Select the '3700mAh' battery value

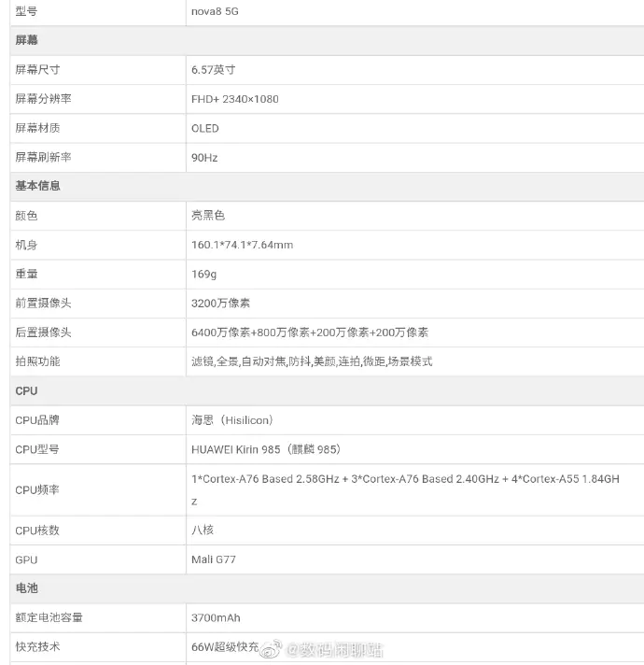point(216,617)
